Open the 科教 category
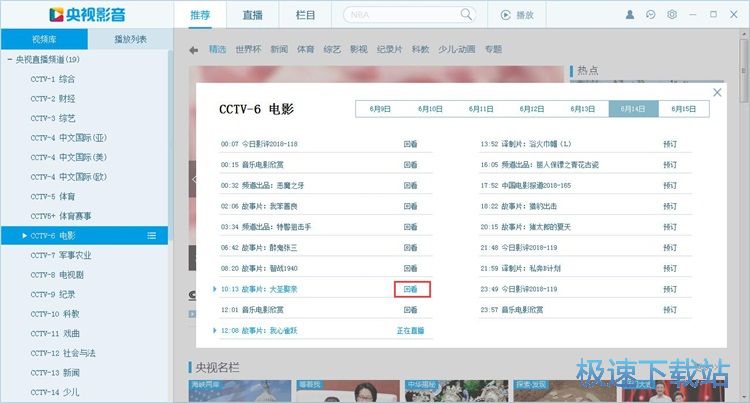This screenshot has width=750, height=403. [x=420, y=49]
